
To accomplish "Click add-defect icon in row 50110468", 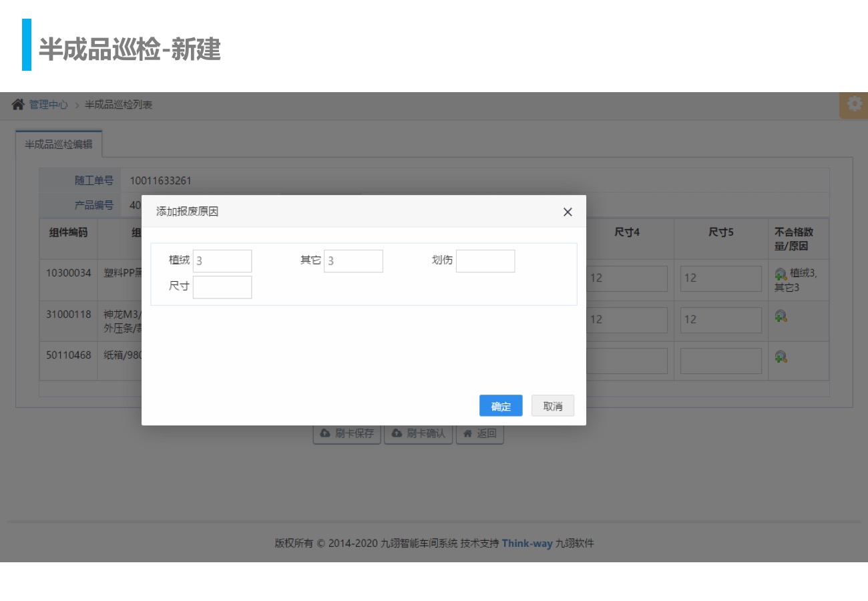I will (x=781, y=357).
